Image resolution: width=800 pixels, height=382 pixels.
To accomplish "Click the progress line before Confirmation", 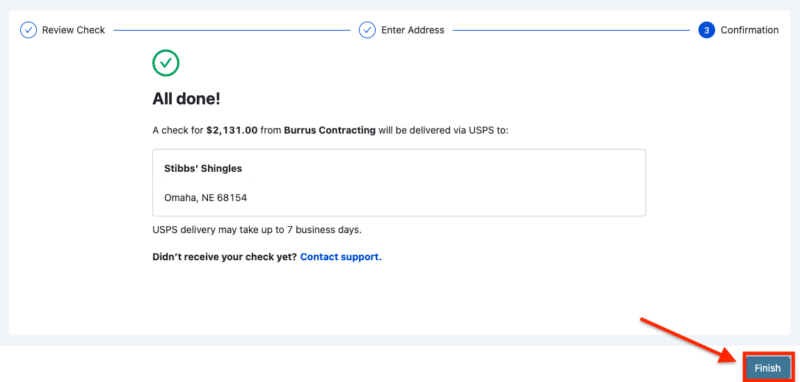I will [x=571, y=31].
